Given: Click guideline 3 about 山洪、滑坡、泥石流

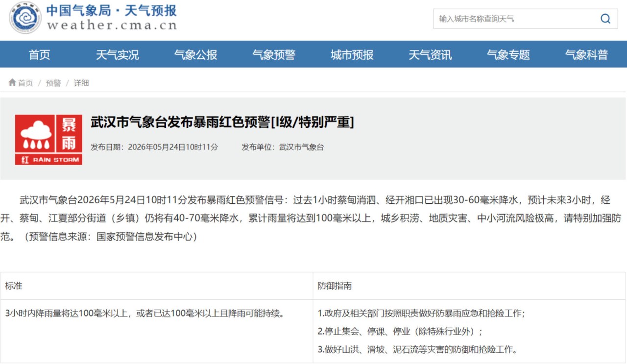Looking at the screenshot, I should (418, 349).
